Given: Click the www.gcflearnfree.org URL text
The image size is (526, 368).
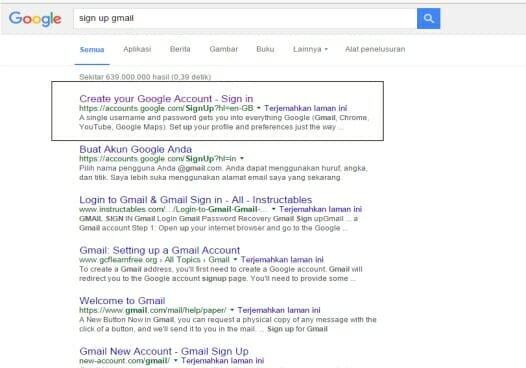Looking at the screenshot, I should click(x=118, y=260).
